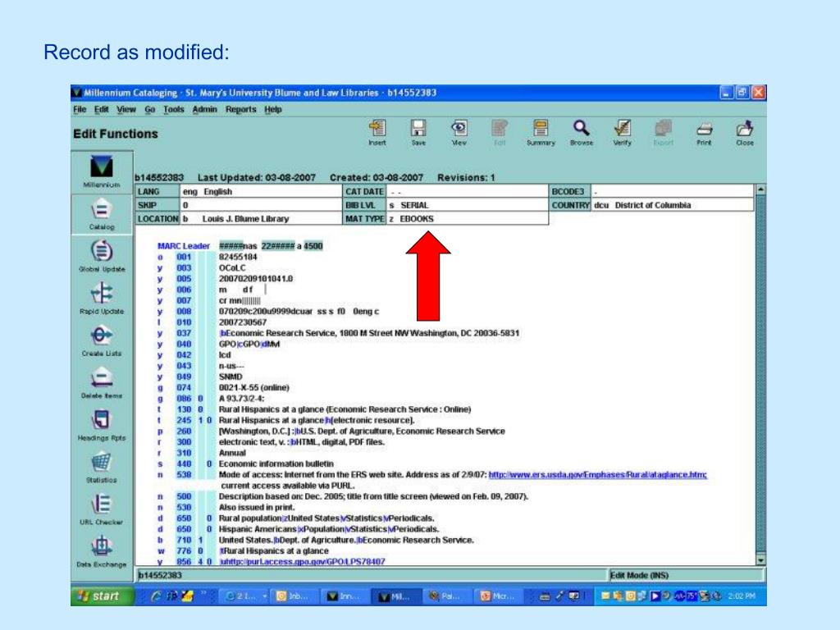Open the Tools menu
This screenshot has width=840, height=630.
point(174,109)
